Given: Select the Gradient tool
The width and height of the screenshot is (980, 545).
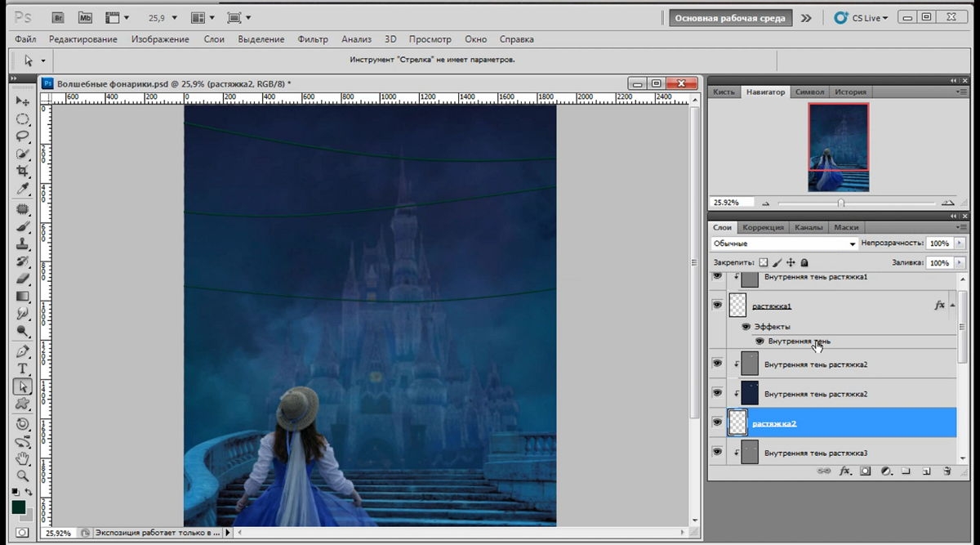Looking at the screenshot, I should pos(23,296).
